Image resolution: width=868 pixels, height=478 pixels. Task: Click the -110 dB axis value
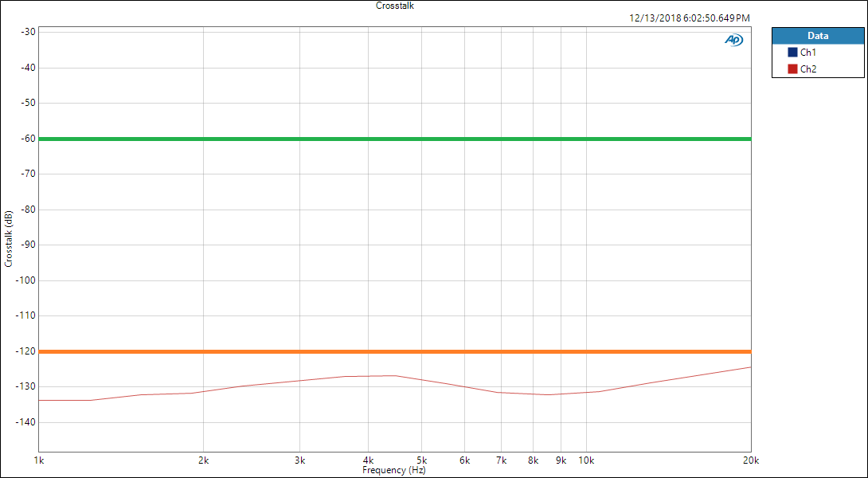tap(26, 315)
